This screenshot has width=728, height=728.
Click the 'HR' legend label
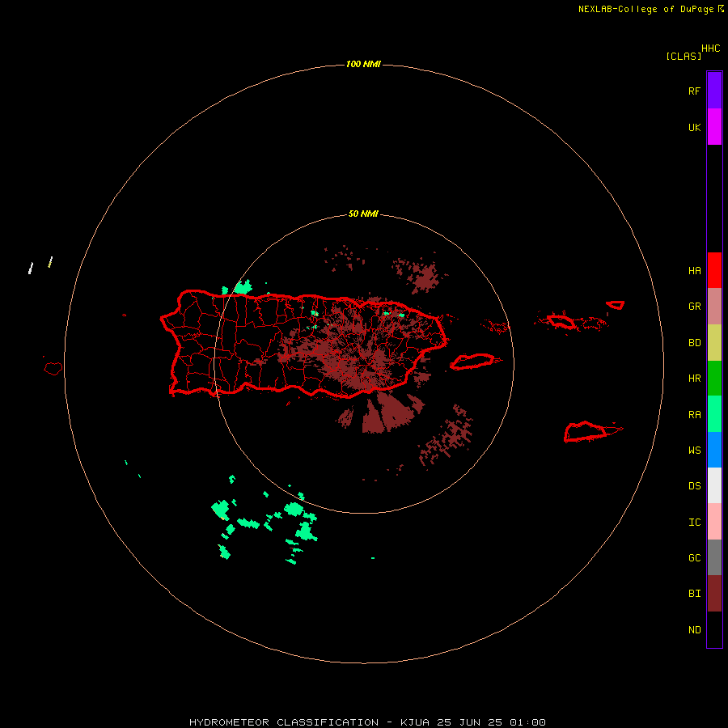[x=694, y=379]
